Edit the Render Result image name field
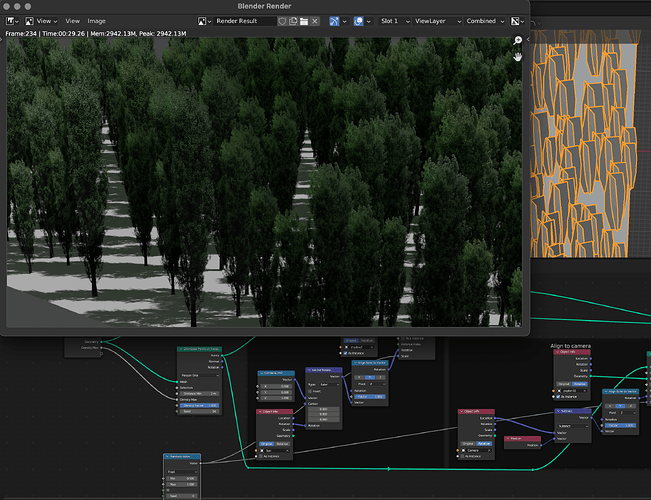This screenshot has height=500, width=651. click(245, 21)
